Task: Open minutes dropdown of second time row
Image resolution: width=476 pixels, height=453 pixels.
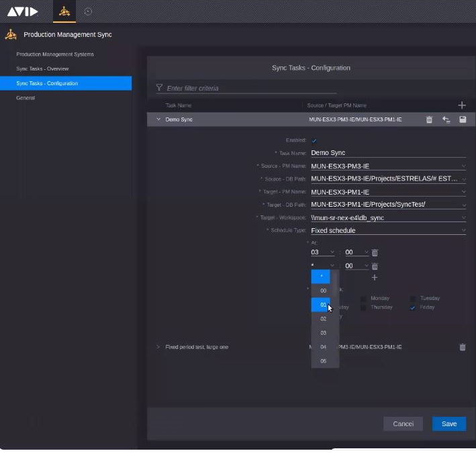Action: (x=356, y=266)
